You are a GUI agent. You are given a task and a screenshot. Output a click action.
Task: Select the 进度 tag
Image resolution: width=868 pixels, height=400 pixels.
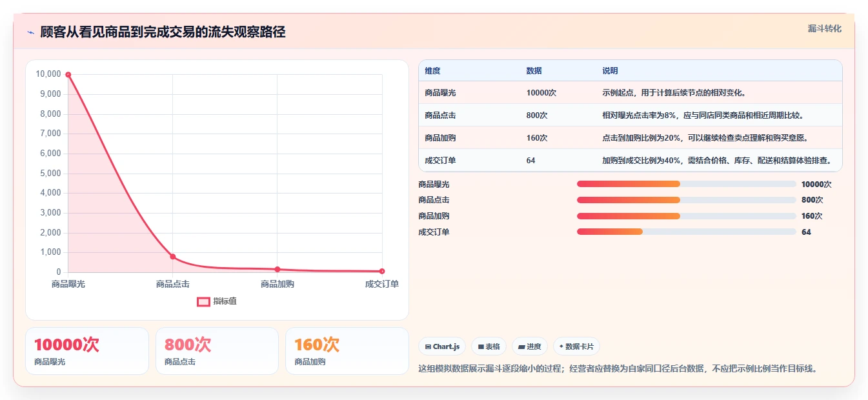pyautogui.click(x=530, y=346)
